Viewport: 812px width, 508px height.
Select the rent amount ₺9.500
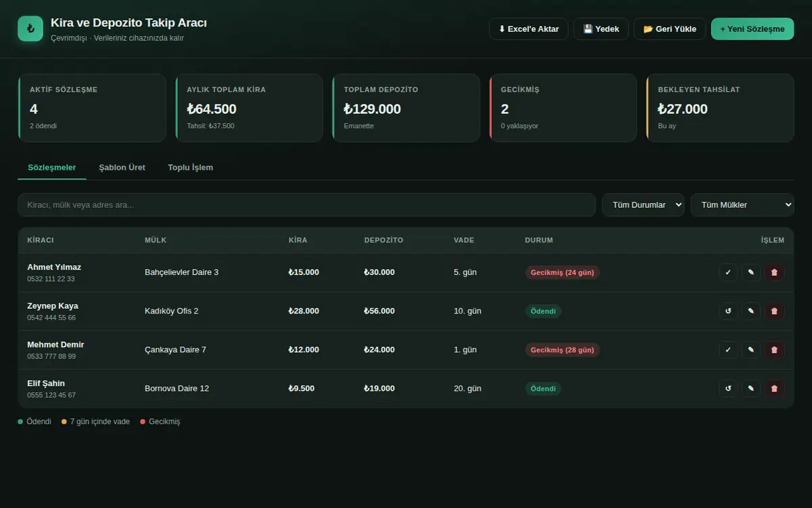[x=301, y=388]
